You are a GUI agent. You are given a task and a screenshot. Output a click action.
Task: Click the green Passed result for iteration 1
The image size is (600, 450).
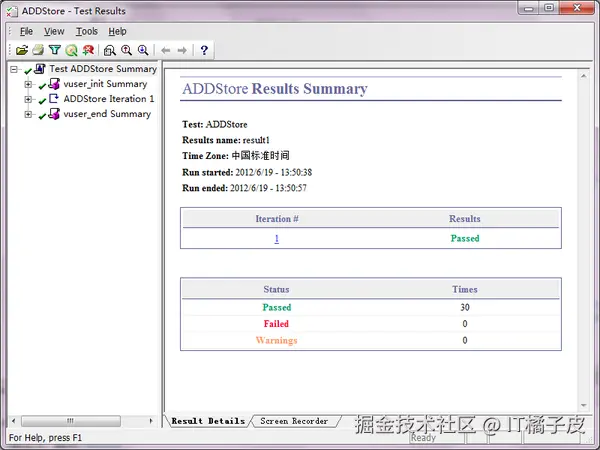465,238
